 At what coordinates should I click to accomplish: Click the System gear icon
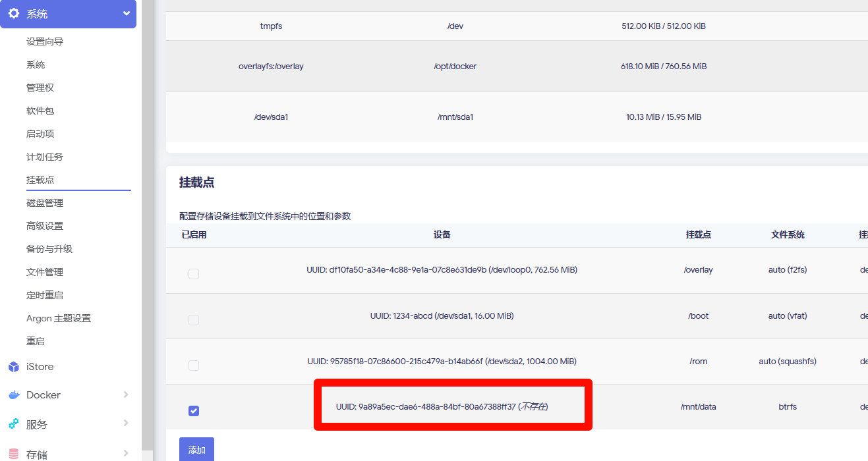pos(13,14)
